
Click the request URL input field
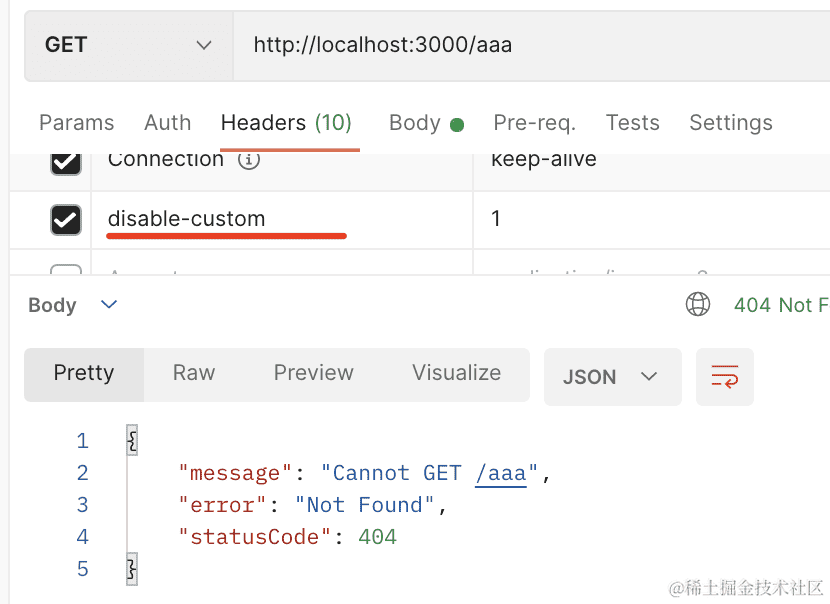pyautogui.click(x=530, y=45)
